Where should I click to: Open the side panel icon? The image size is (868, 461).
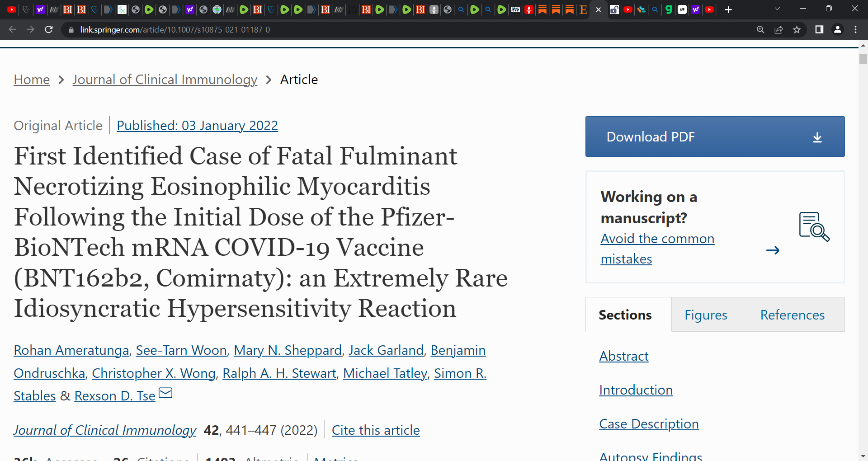pyautogui.click(x=819, y=29)
